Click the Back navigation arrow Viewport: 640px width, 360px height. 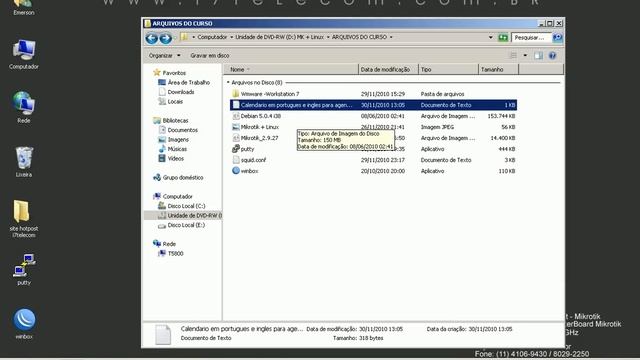tap(151, 38)
